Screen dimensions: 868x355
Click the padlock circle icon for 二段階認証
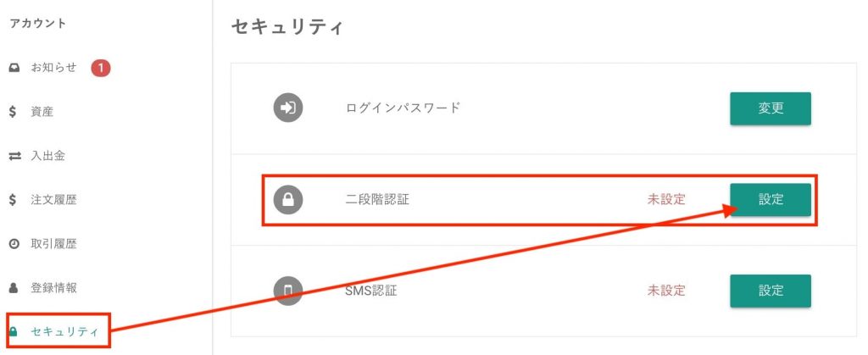pos(288,200)
